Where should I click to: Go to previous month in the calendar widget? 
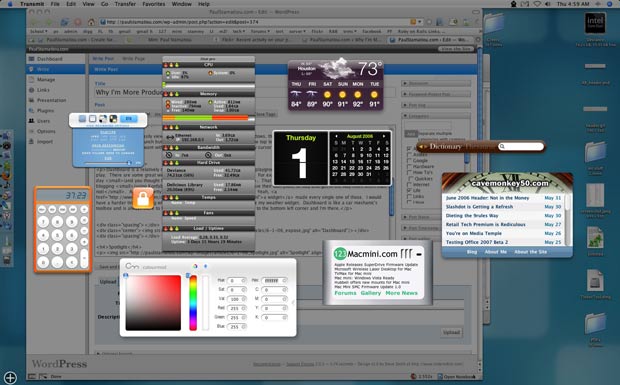(x=336, y=136)
